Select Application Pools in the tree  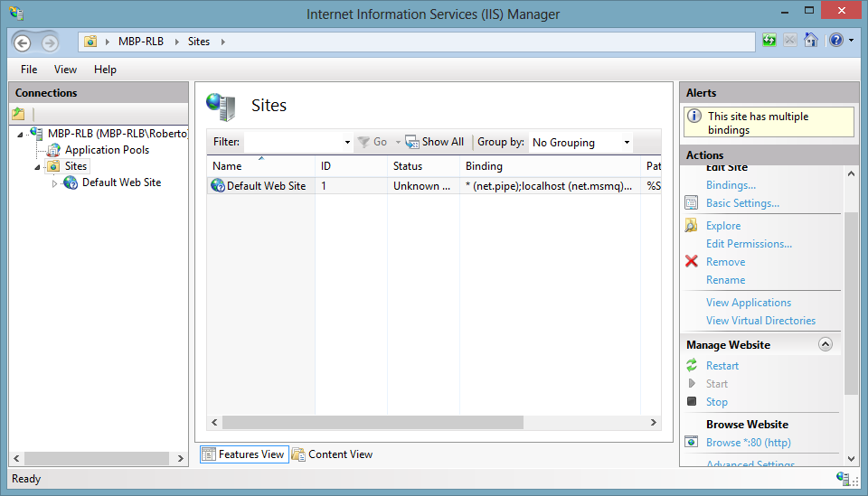[107, 150]
